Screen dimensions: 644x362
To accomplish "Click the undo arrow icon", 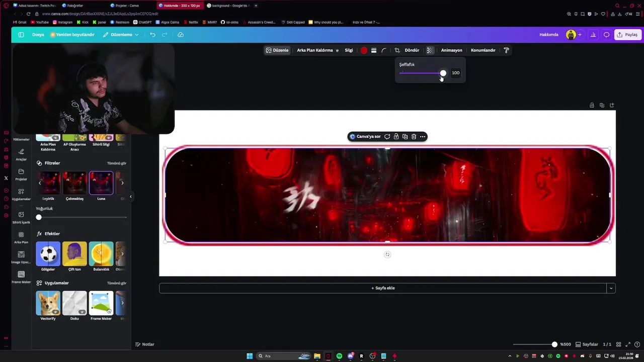I will coord(152,35).
